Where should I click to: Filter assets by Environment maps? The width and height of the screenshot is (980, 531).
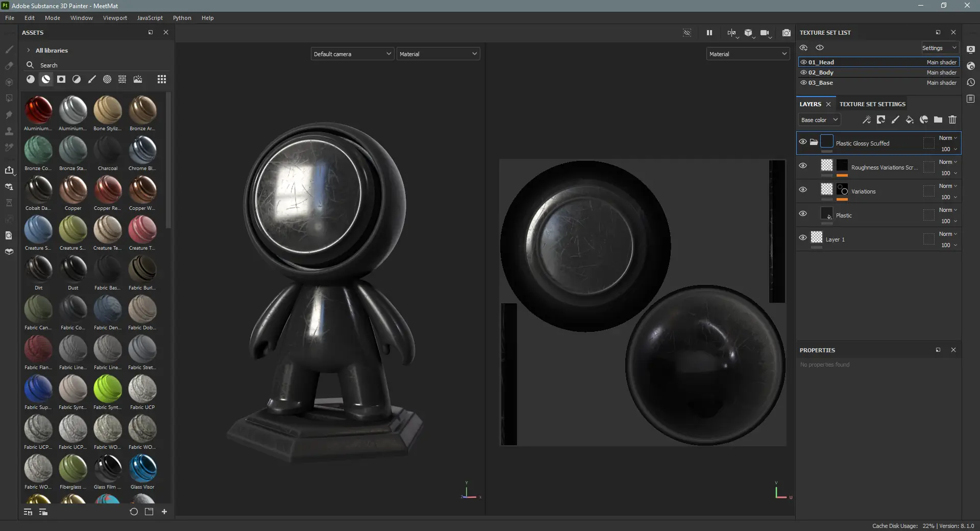point(138,79)
